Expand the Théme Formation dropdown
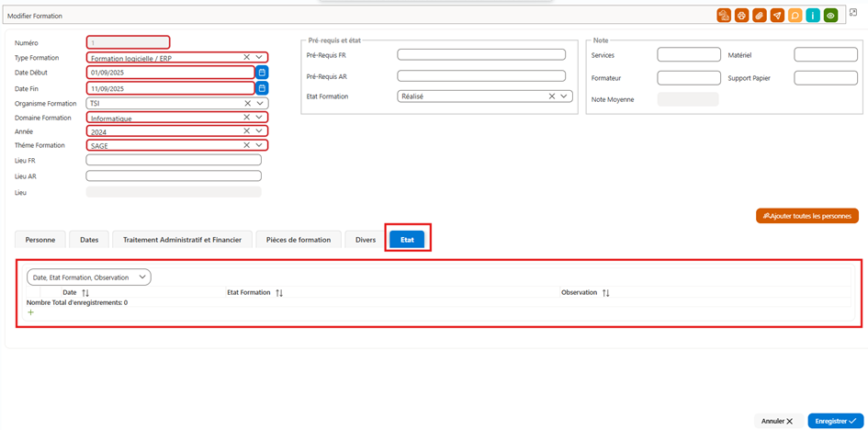The width and height of the screenshot is (868, 430). coord(259,145)
